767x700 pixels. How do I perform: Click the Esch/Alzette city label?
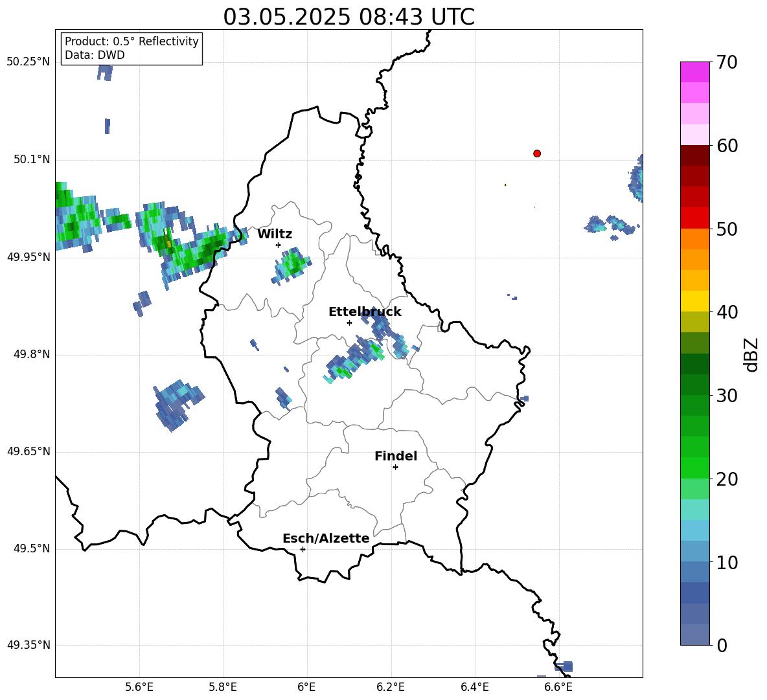326,538
